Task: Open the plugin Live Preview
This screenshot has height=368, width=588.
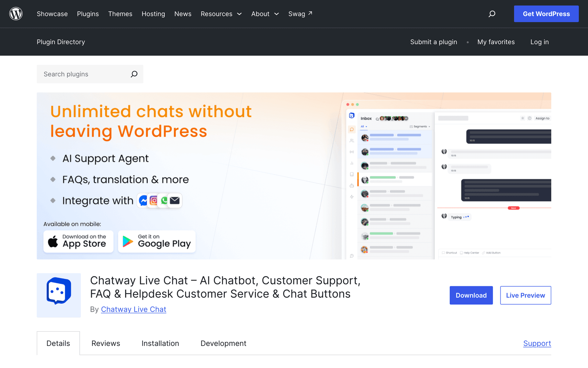Action: tap(526, 295)
